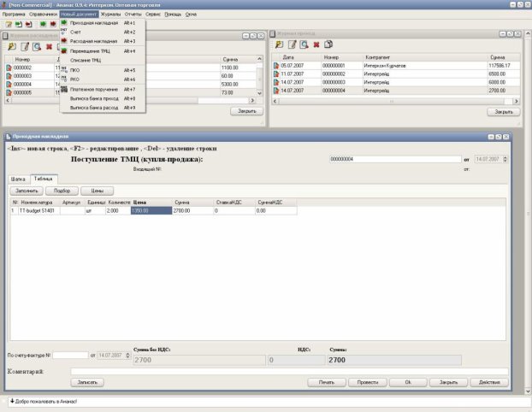
Task: Click the plain green arrow main toolbar icon
Action: tap(43, 24)
